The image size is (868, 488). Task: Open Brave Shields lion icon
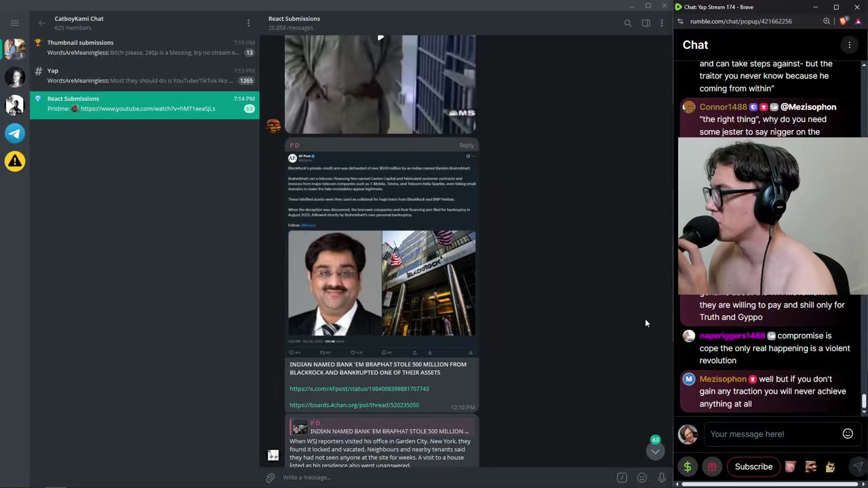[x=844, y=22]
